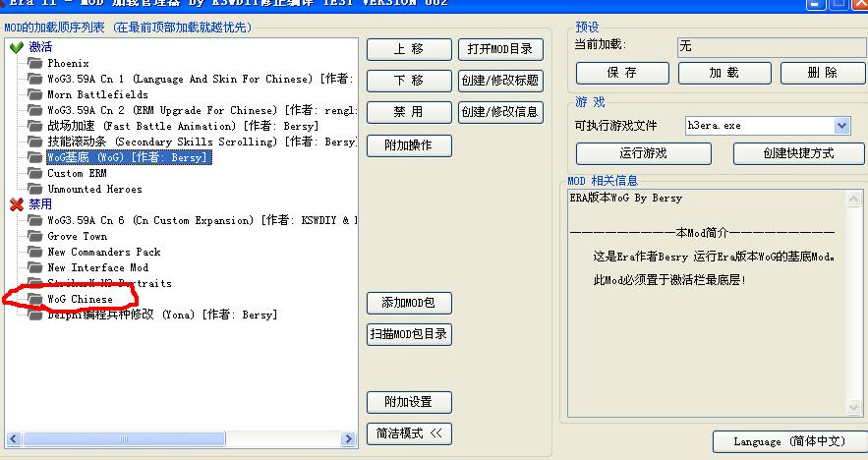Click 创建/修改标题 button

point(500,81)
